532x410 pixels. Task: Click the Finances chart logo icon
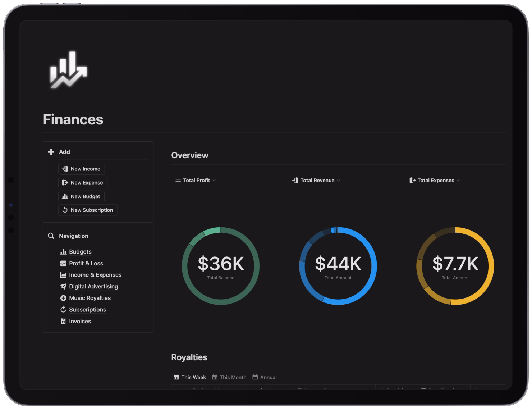[68, 69]
